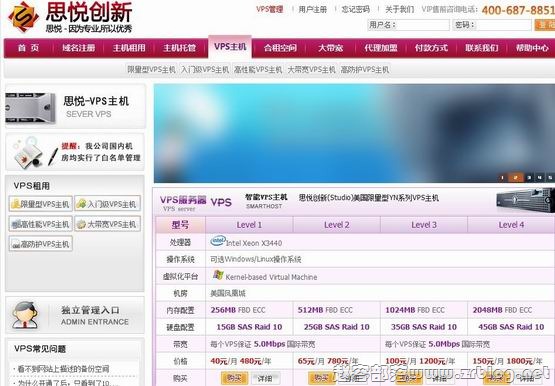The width and height of the screenshot is (555, 386).
Task: Click the 15GB SAS Raid 10 cell
Action: [249, 327]
